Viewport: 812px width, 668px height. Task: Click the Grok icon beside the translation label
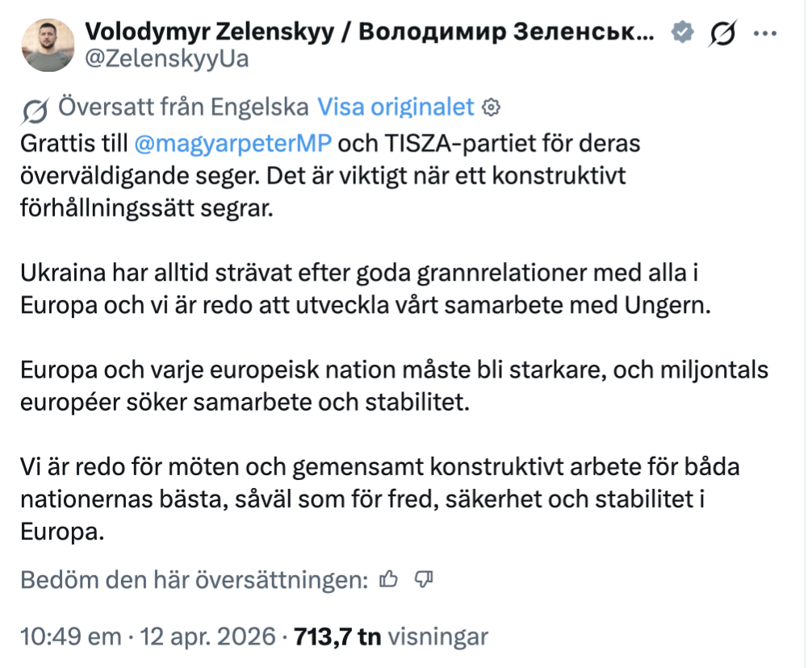pyautogui.click(x=36, y=108)
